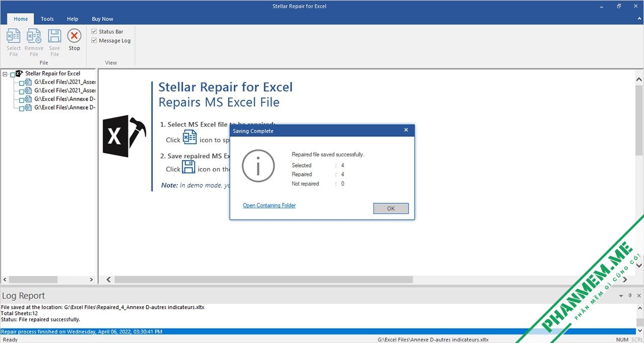Select the first G:\Excel Files\2021_Asser tree row
The height and width of the screenshot is (343, 644).
[x=65, y=82]
